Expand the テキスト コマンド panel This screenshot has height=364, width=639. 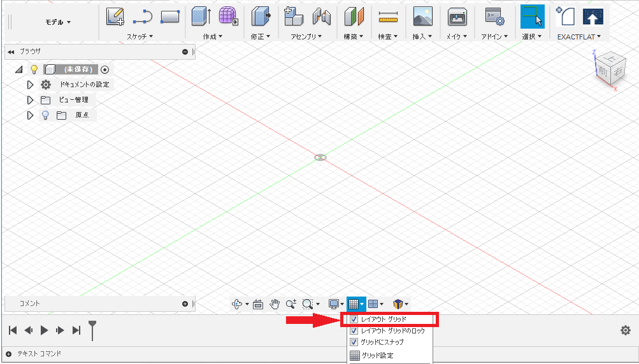point(8,354)
